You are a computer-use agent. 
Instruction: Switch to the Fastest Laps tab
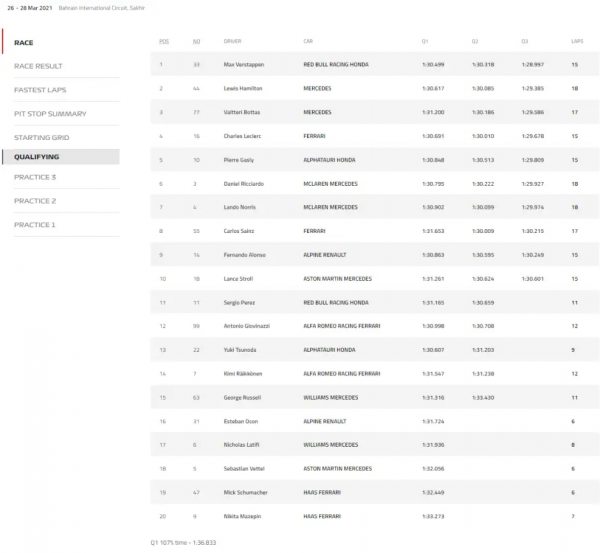click(41, 90)
